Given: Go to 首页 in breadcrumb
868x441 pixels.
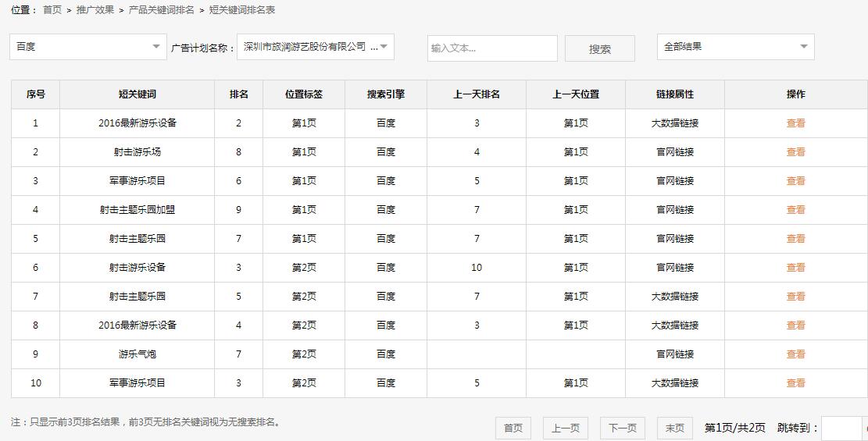Looking at the screenshot, I should point(52,10).
